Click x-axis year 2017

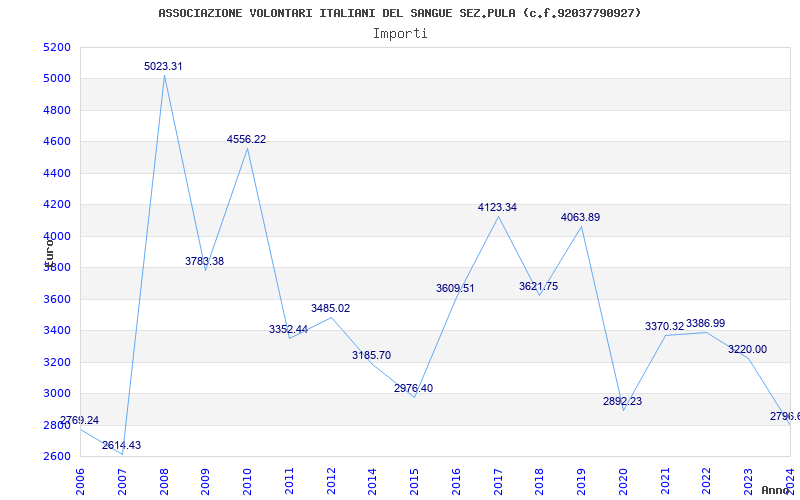(x=498, y=482)
